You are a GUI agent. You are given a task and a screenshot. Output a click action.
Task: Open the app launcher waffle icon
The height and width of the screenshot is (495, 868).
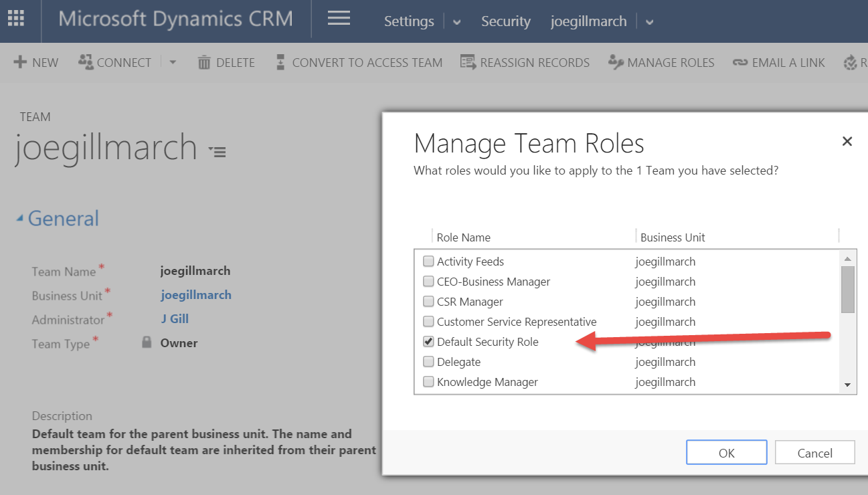coord(15,19)
